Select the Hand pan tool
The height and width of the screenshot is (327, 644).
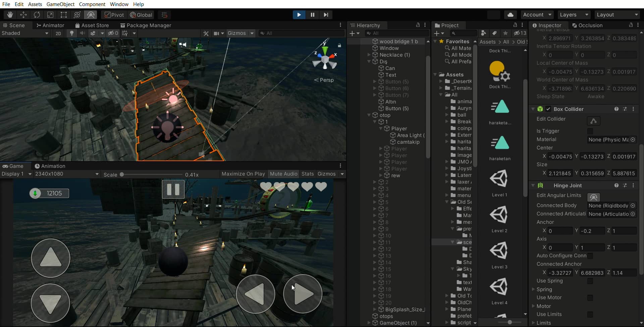click(x=10, y=15)
